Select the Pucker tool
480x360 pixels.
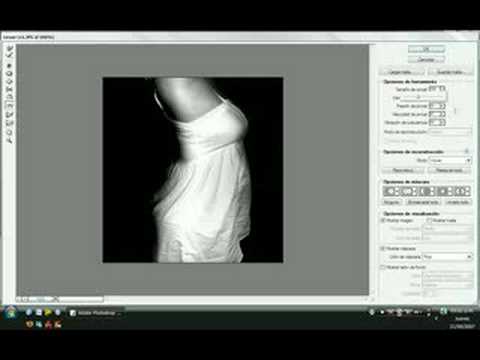(x=10, y=74)
